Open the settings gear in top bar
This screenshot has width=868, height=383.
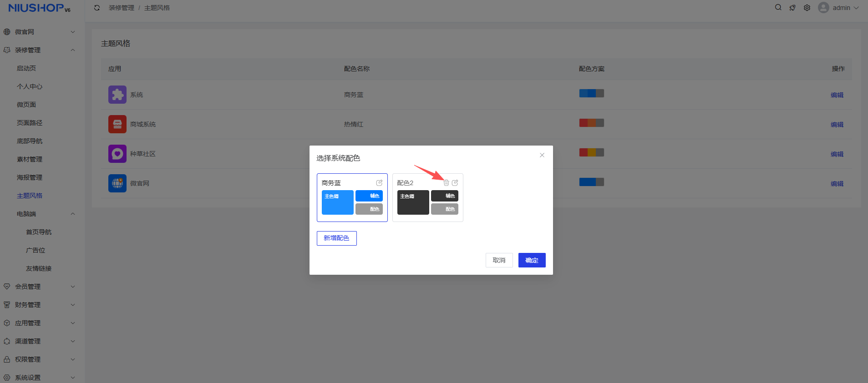tap(807, 8)
